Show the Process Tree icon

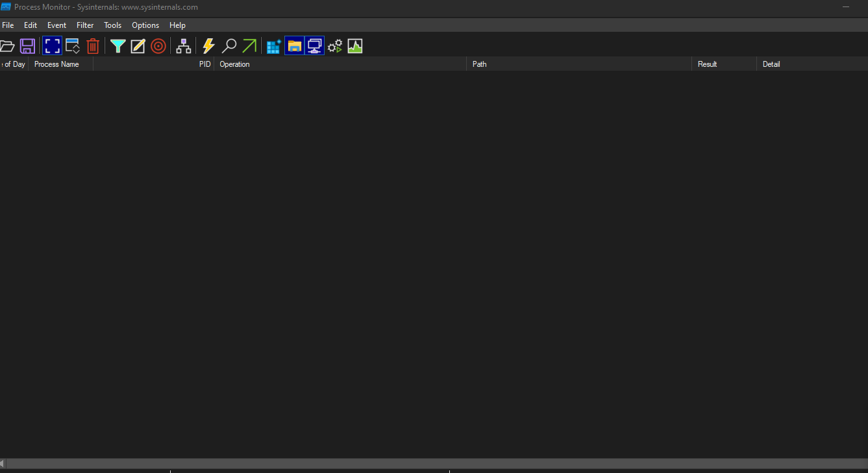(184, 46)
